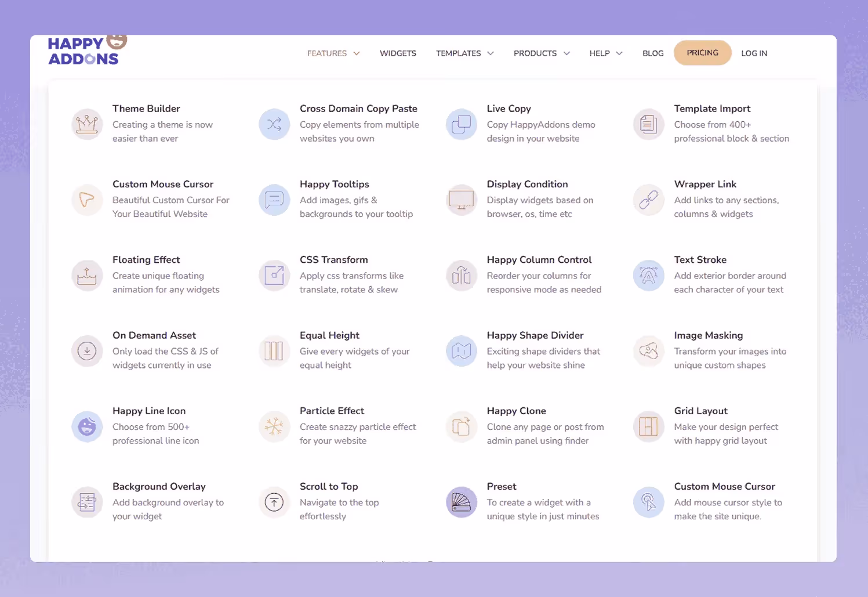The image size is (868, 597).
Task: Click the Happy Clone icon
Action: click(462, 426)
